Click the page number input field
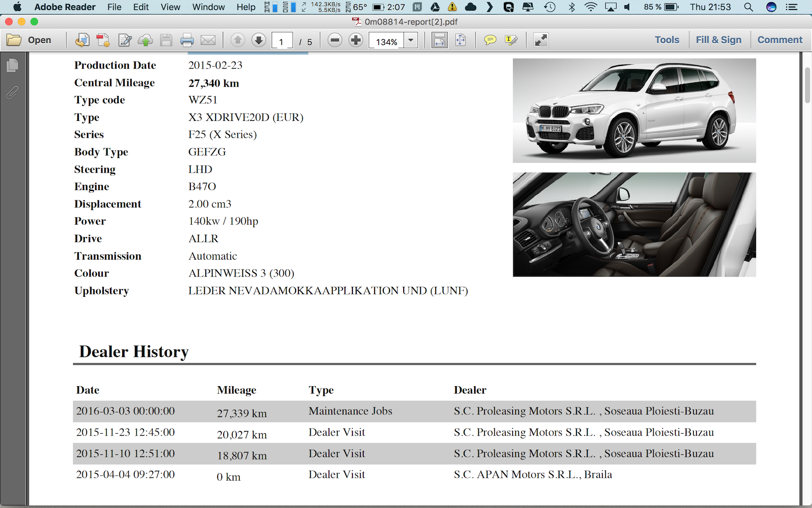The height and width of the screenshot is (508, 812). pos(282,41)
